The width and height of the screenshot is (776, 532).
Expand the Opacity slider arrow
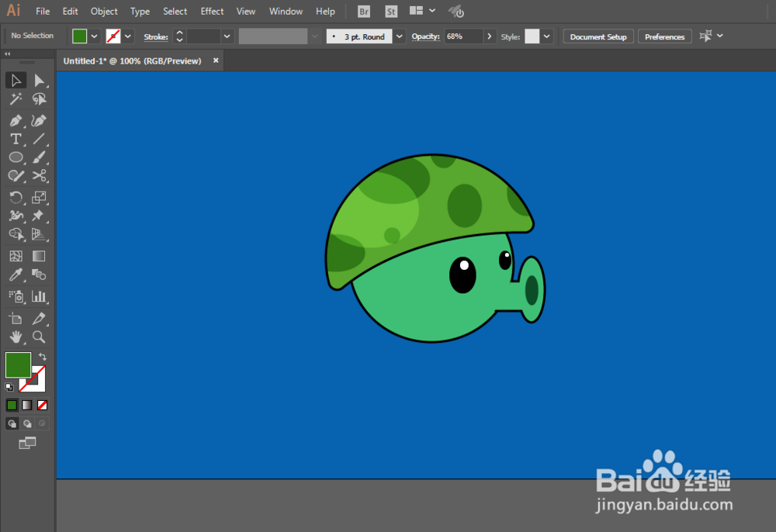coord(489,36)
